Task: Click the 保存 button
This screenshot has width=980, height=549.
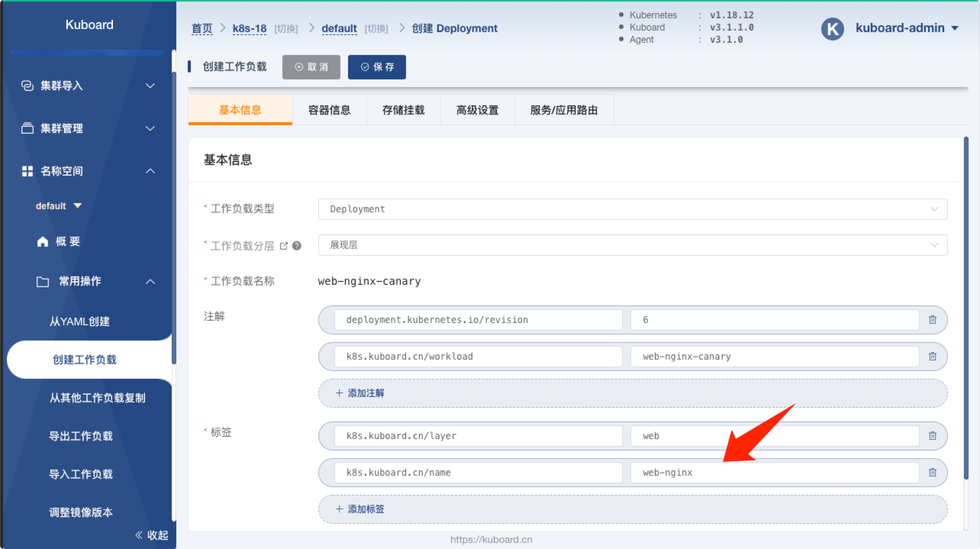Action: pos(377,67)
